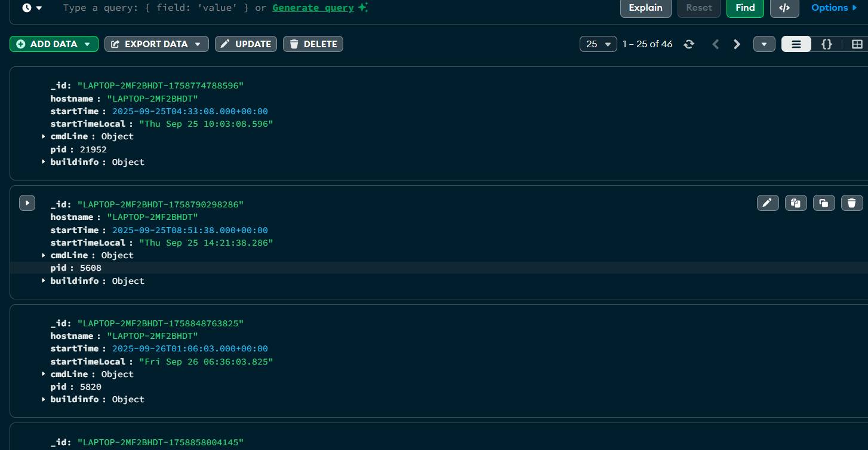Expand the cmdLine object in the first document
The width and height of the screenshot is (868, 450).
pyautogui.click(x=42, y=136)
